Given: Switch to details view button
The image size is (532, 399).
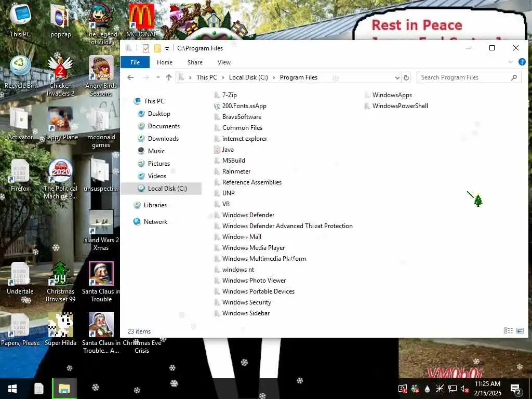Looking at the screenshot, I should pyautogui.click(x=508, y=331).
